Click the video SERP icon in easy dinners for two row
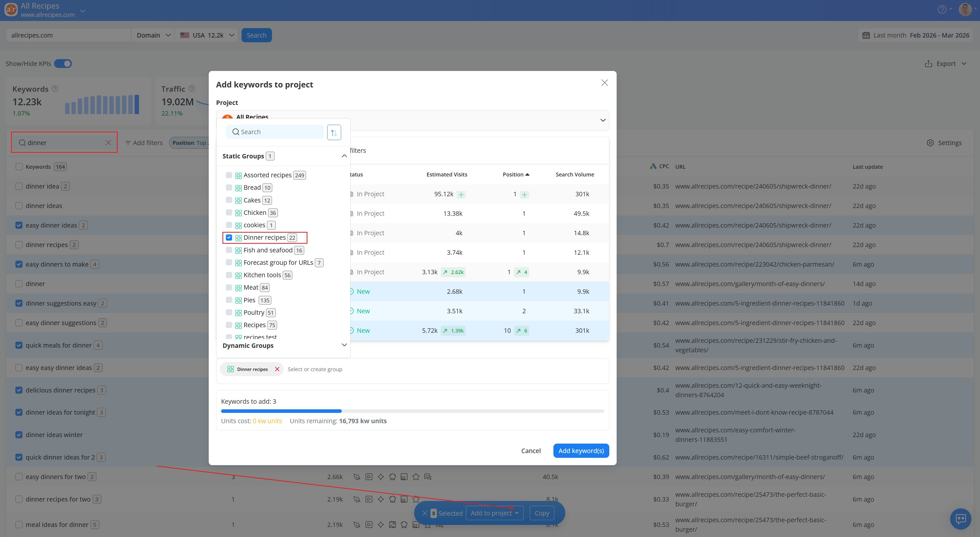The width and height of the screenshot is (980, 537). 369,476
